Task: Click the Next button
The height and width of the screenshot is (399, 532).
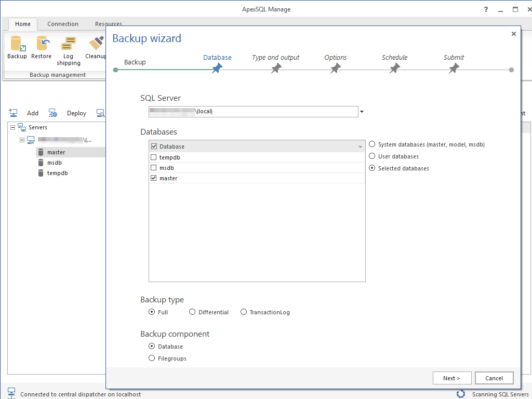Action: coord(451,378)
